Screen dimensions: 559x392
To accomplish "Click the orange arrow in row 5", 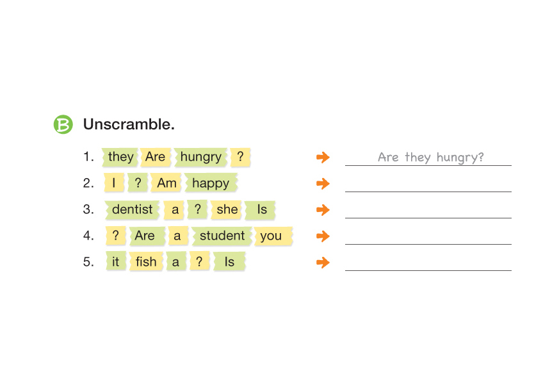I will (323, 263).
